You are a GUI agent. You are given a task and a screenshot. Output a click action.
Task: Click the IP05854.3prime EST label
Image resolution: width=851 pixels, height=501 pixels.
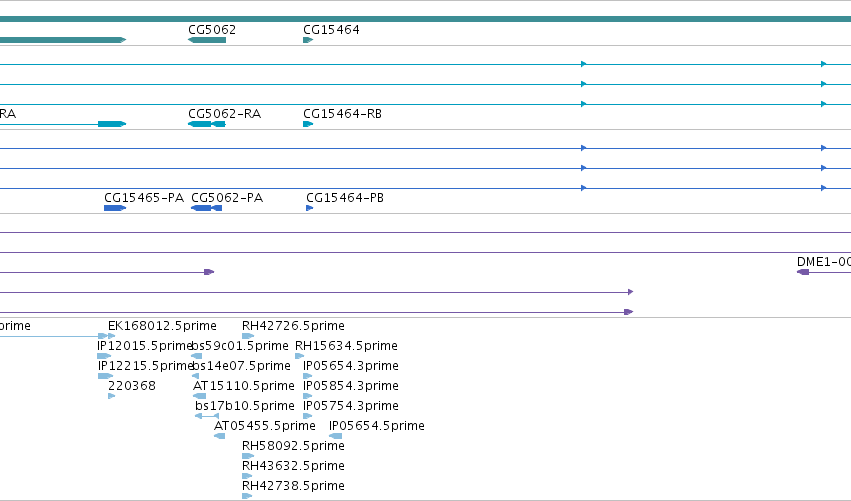pos(351,386)
